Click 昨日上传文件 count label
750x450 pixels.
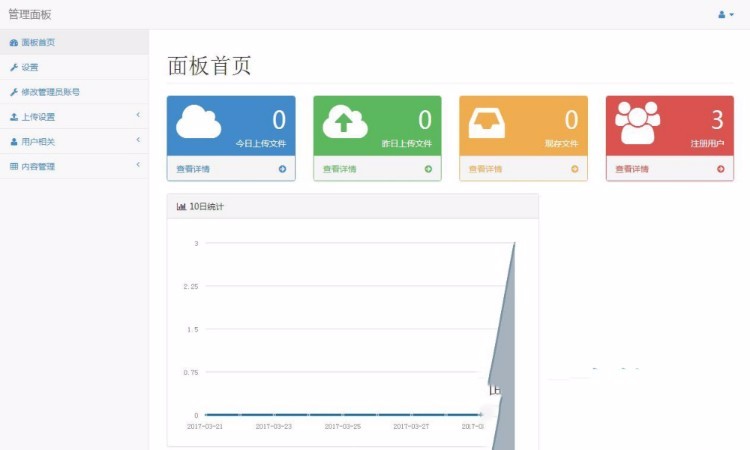[x=407, y=143]
